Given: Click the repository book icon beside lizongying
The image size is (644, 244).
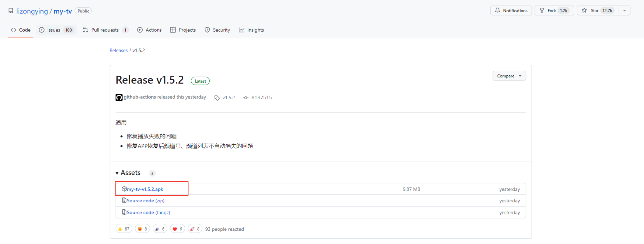Looking at the screenshot, I should (x=11, y=11).
